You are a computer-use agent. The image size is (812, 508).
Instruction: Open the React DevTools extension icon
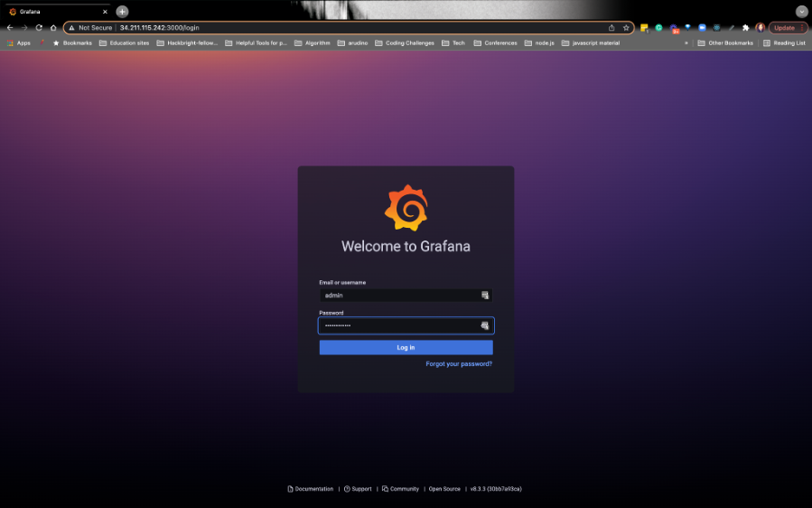click(x=717, y=27)
